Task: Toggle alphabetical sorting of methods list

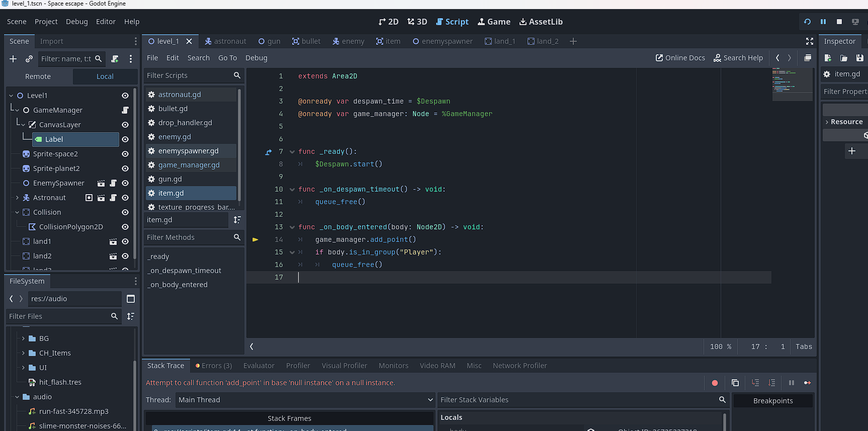Action: (x=237, y=220)
